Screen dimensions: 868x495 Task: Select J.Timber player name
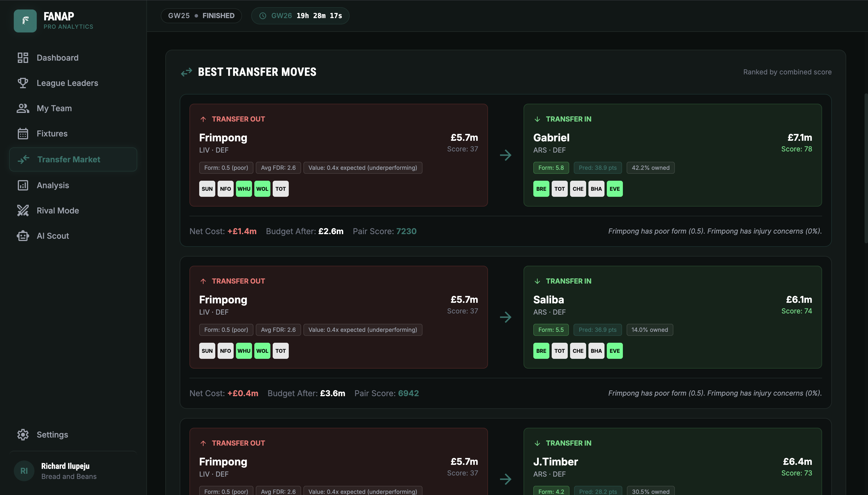point(555,462)
